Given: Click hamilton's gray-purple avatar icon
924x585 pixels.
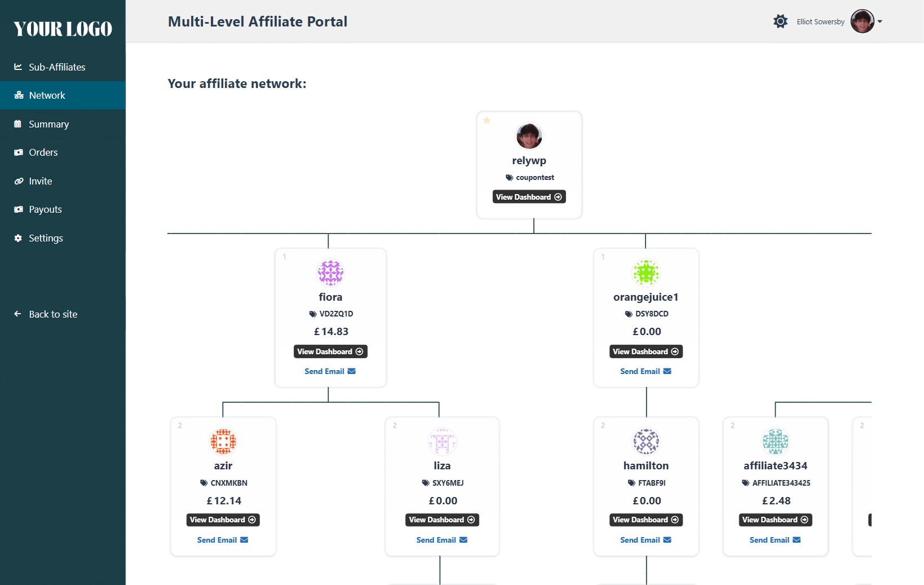Looking at the screenshot, I should (646, 441).
